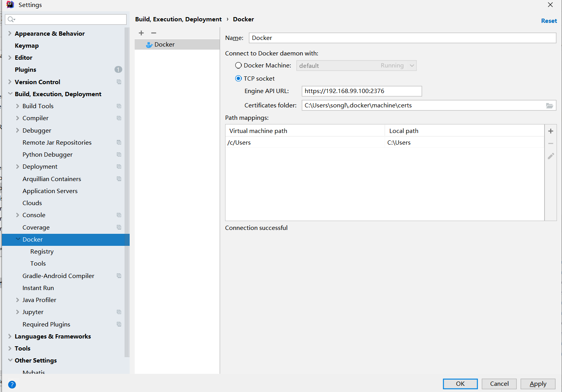Open Keymap settings
The width and height of the screenshot is (562, 392).
pos(27,45)
